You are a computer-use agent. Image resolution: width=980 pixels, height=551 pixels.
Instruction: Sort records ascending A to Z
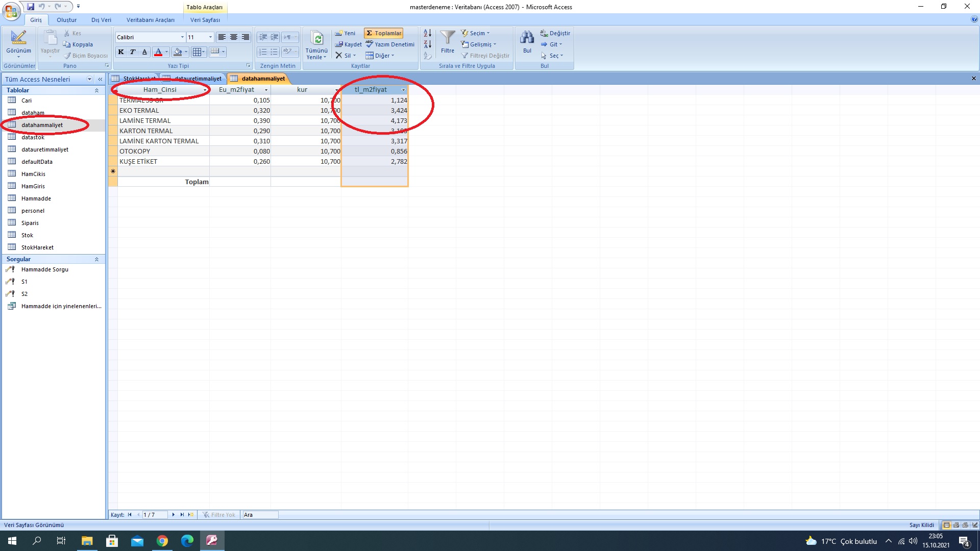coord(427,33)
